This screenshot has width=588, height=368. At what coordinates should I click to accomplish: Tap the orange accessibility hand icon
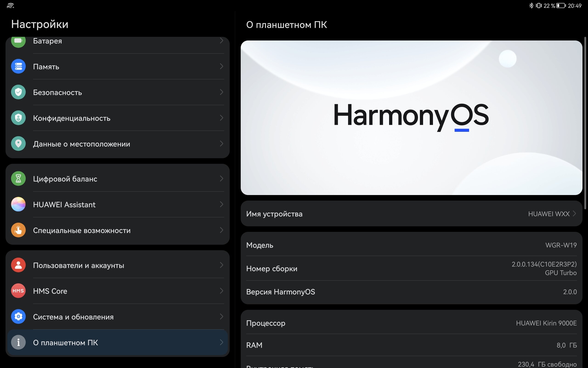[18, 230]
